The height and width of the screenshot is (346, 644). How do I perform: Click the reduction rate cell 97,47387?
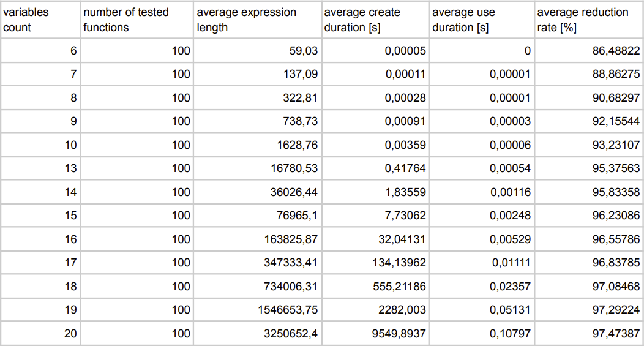point(589,334)
